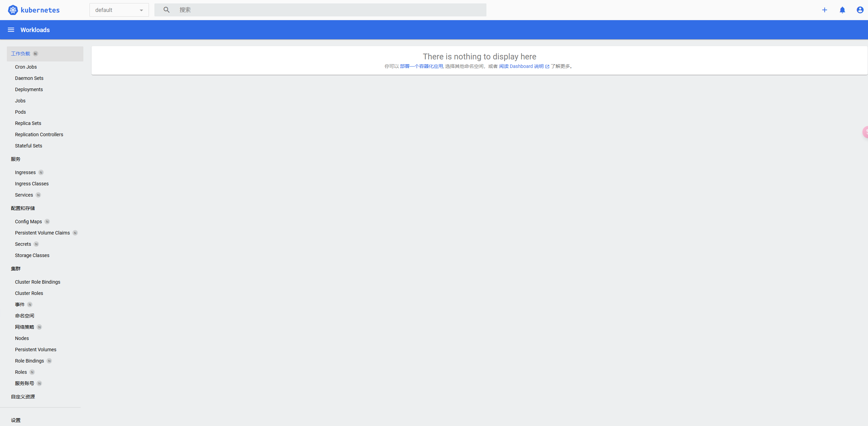
Task: Navigate to Persistent Volume Claims
Action: pos(42,233)
